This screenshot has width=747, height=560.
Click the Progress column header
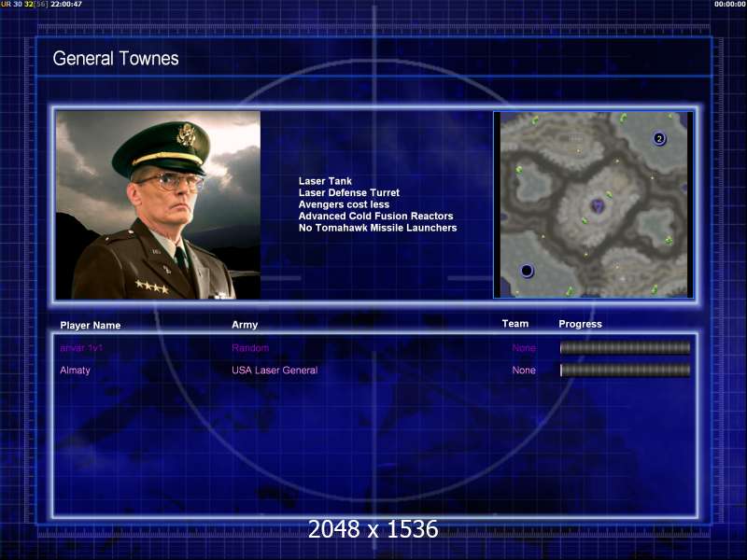pyautogui.click(x=580, y=324)
